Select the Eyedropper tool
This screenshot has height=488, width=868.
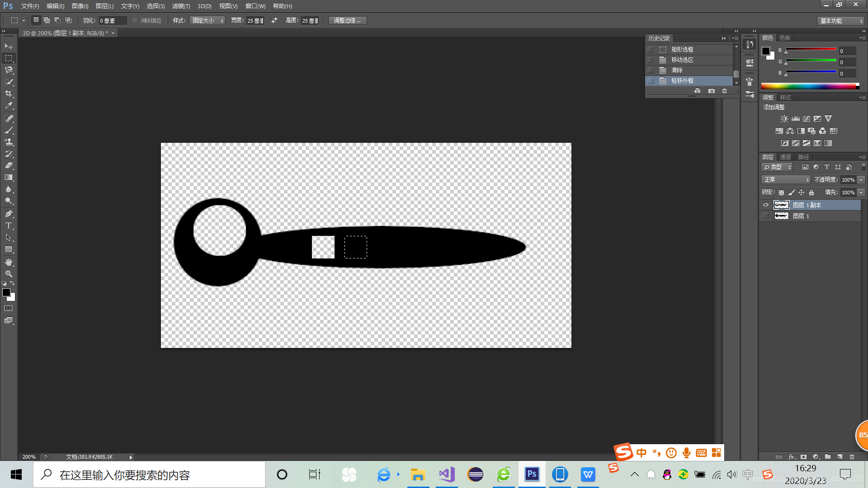pos(9,106)
